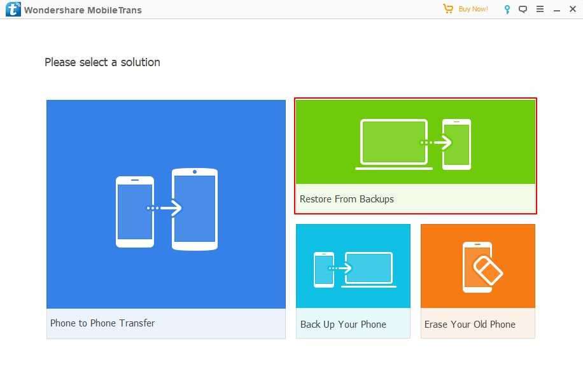Click the Wondershare MobileTrans app logo
Image resolution: width=583 pixels, height=392 pixels.
click(13, 10)
